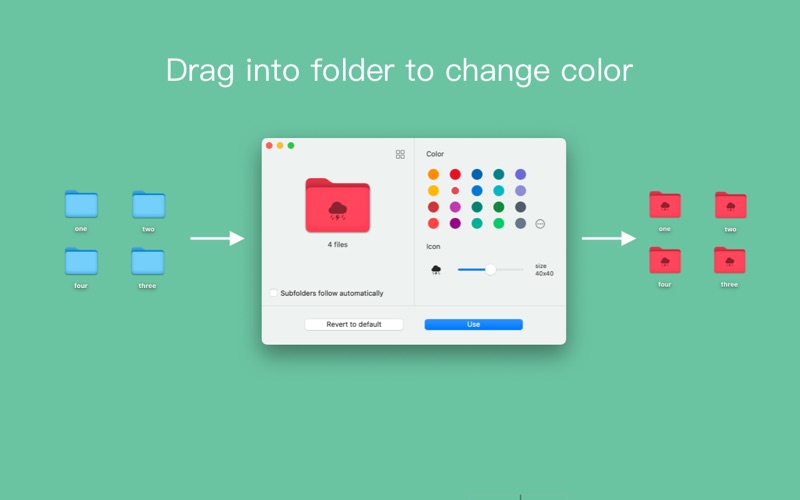Pick the slate blue-gray swatch
The height and width of the screenshot is (500, 800).
520,223
